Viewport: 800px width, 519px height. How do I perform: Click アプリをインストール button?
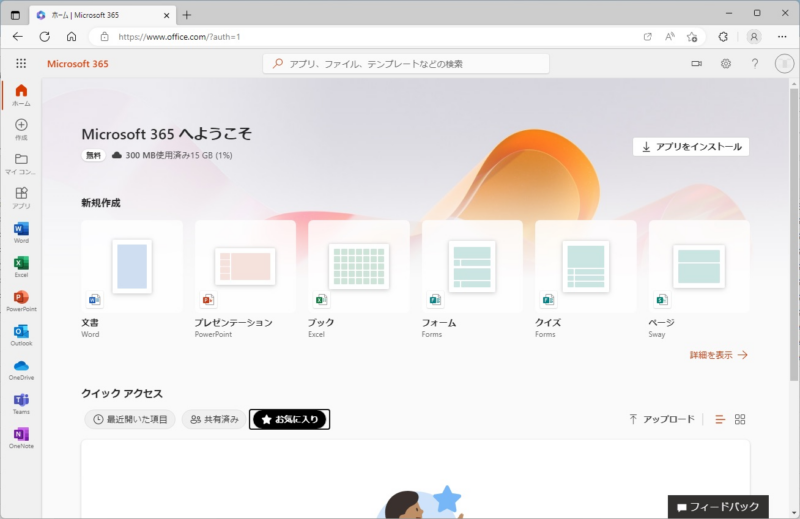(691, 147)
